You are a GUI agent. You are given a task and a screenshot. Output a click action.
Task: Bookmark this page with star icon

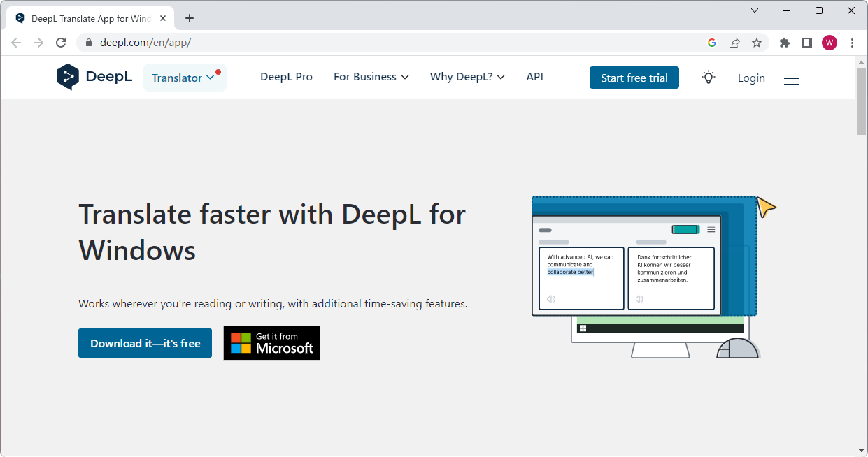tap(757, 43)
